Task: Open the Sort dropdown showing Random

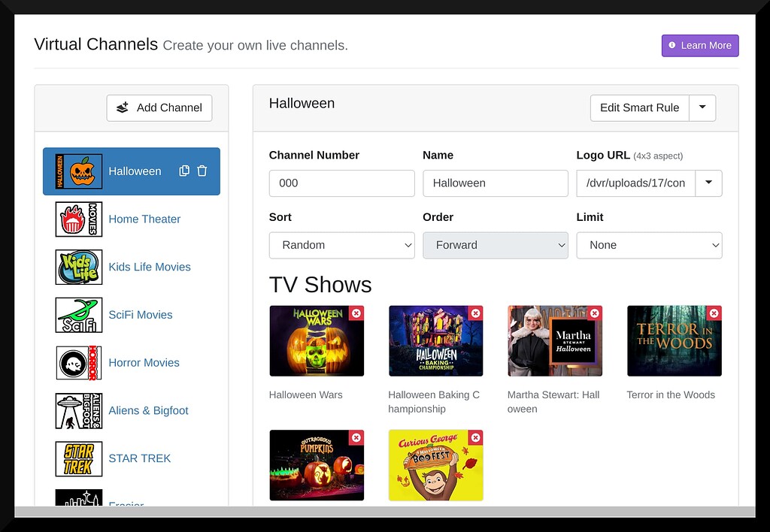Action: (x=341, y=245)
